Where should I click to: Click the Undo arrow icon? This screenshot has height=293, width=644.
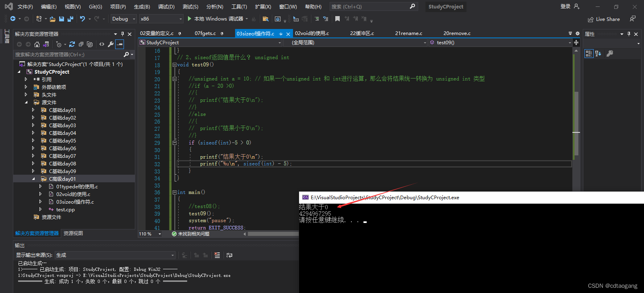tap(83, 19)
